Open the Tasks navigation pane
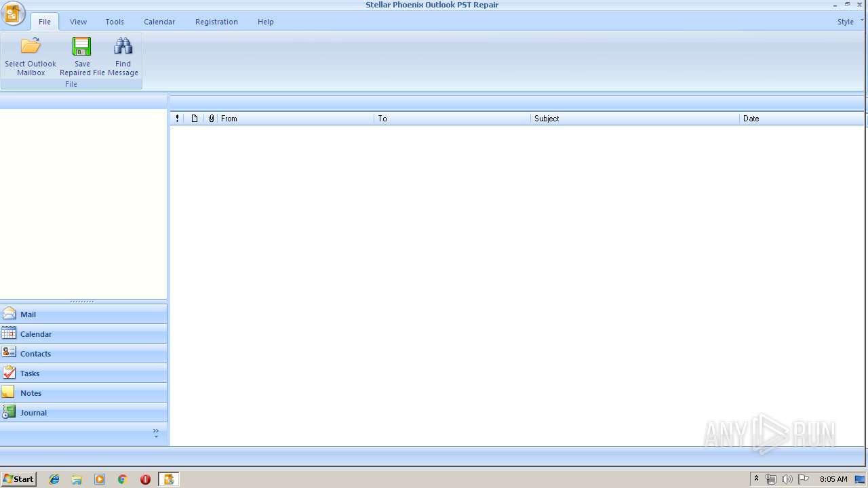This screenshot has width=868, height=488. pos(83,373)
